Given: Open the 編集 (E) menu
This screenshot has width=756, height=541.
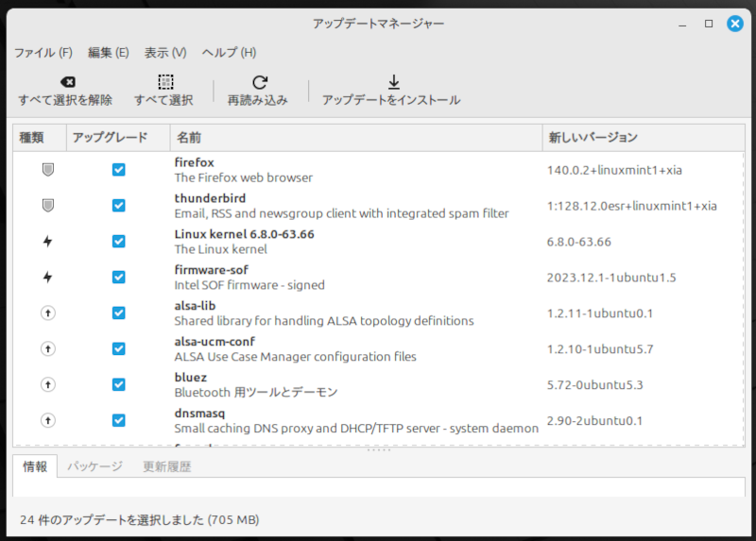Looking at the screenshot, I should tap(108, 53).
